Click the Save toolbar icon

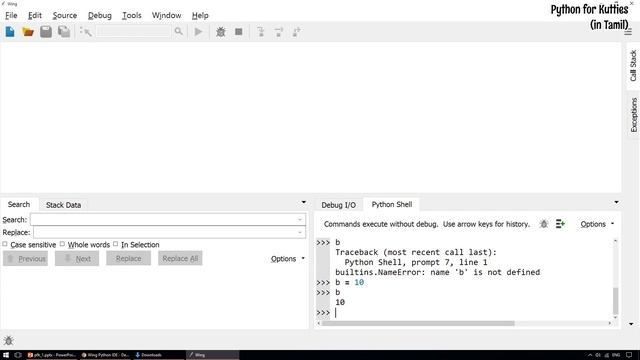[46, 32]
